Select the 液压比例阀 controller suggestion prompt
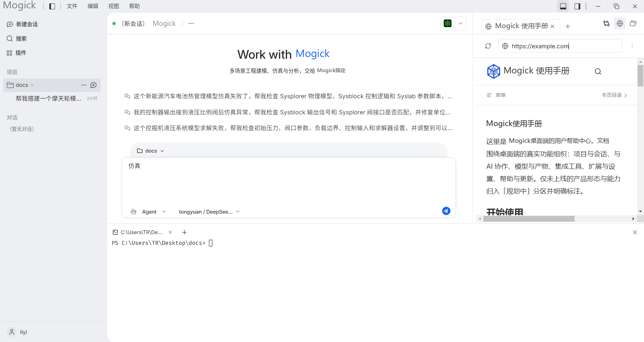 [288, 112]
